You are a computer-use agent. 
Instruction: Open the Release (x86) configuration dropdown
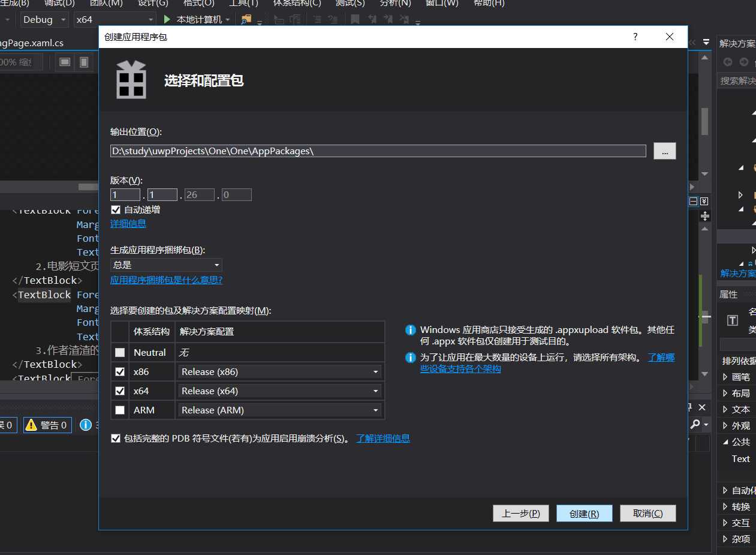(280, 372)
